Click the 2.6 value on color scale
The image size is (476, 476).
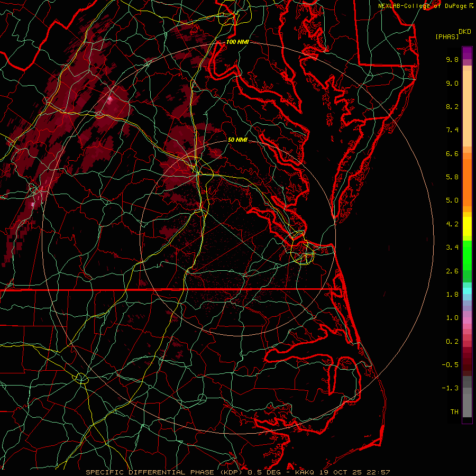pyautogui.click(x=452, y=271)
